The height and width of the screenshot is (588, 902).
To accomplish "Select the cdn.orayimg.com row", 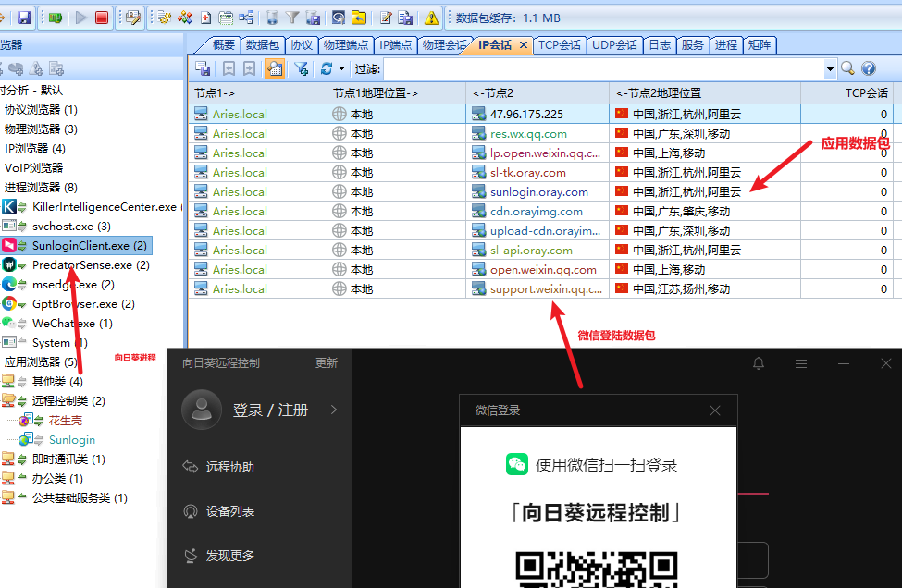I will [541, 212].
